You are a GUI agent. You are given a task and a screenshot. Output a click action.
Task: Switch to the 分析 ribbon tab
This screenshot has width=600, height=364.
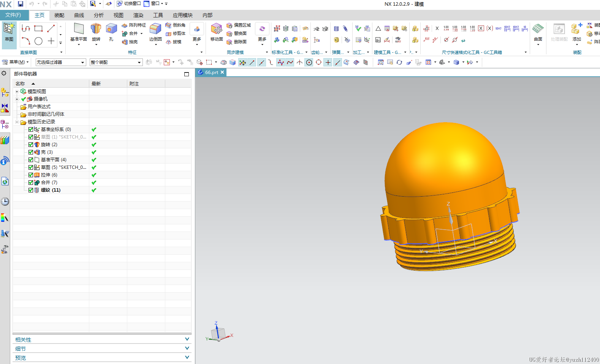99,15
